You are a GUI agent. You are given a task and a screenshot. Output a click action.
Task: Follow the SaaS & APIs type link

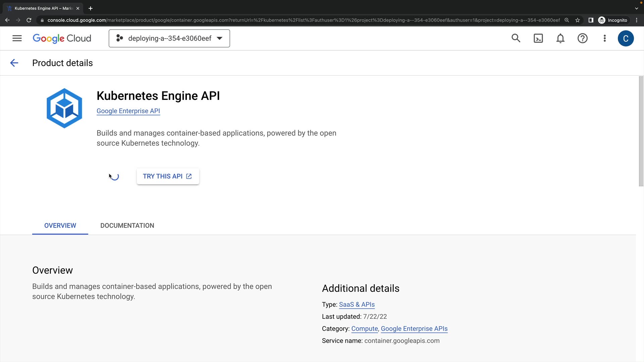357,304
